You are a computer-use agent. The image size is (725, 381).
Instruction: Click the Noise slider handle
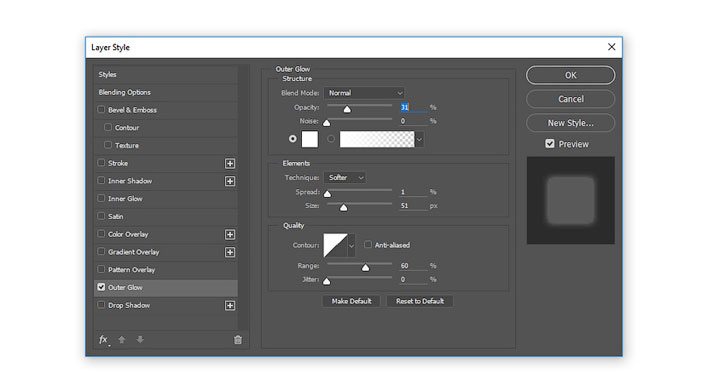coord(326,123)
